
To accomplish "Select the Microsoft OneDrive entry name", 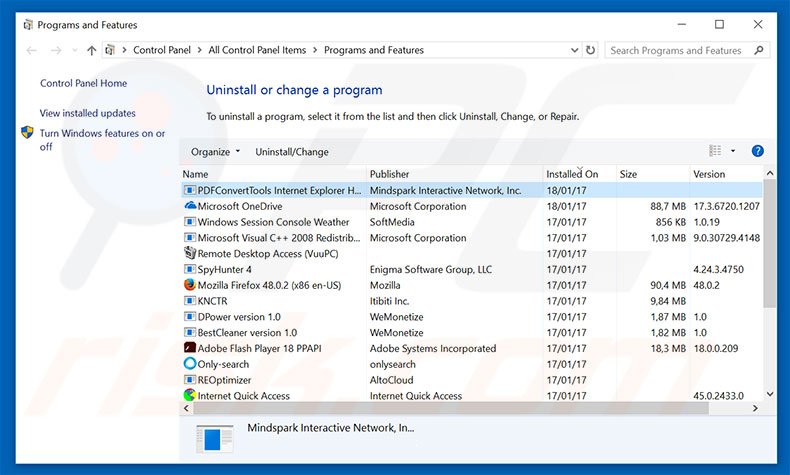I will pyautogui.click(x=240, y=206).
